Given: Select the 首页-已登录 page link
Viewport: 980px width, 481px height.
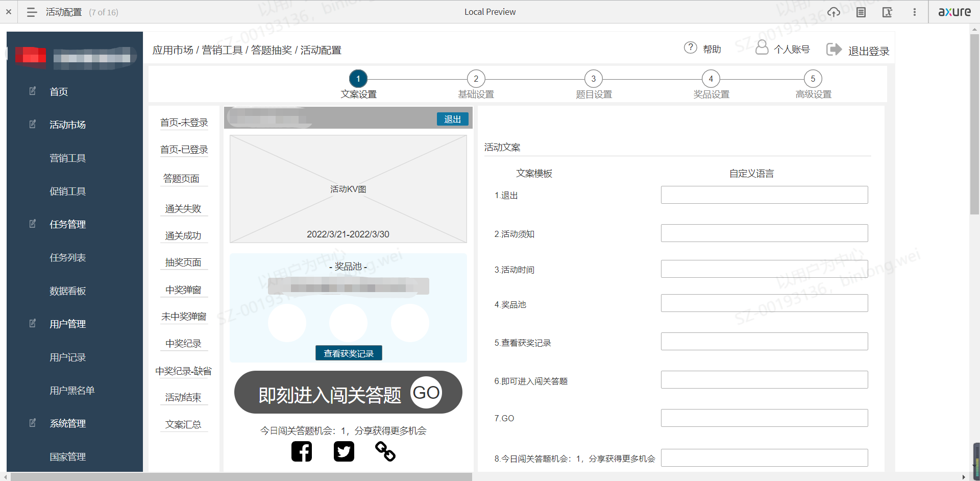Looking at the screenshot, I should 184,150.
